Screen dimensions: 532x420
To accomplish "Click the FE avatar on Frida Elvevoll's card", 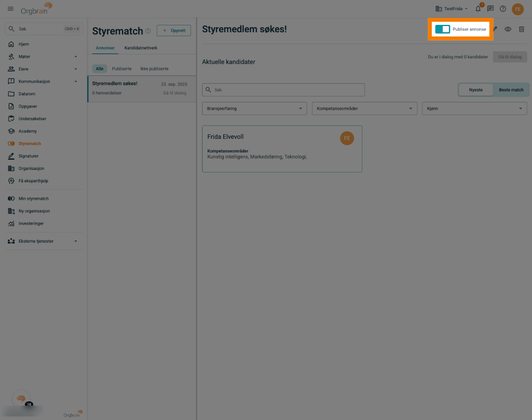I will (347, 138).
